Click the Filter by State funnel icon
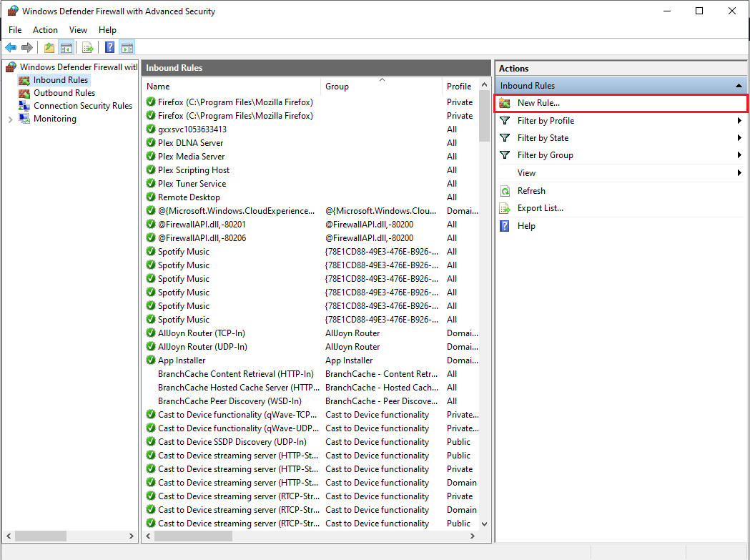Image resolution: width=750 pixels, height=560 pixels. coord(505,138)
